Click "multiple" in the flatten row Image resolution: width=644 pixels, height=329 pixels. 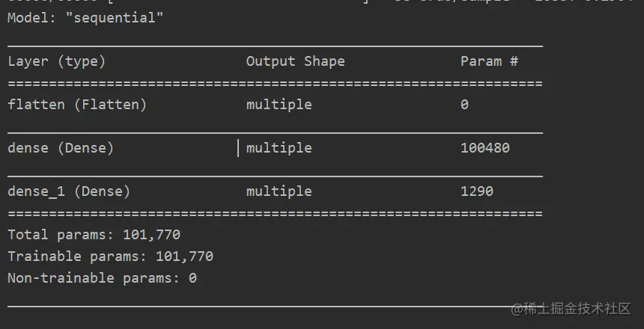click(x=279, y=105)
